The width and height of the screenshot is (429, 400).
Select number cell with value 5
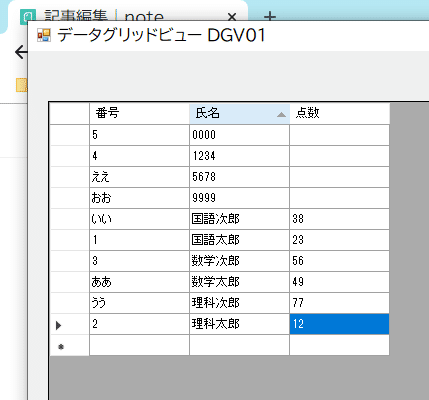[139, 135]
